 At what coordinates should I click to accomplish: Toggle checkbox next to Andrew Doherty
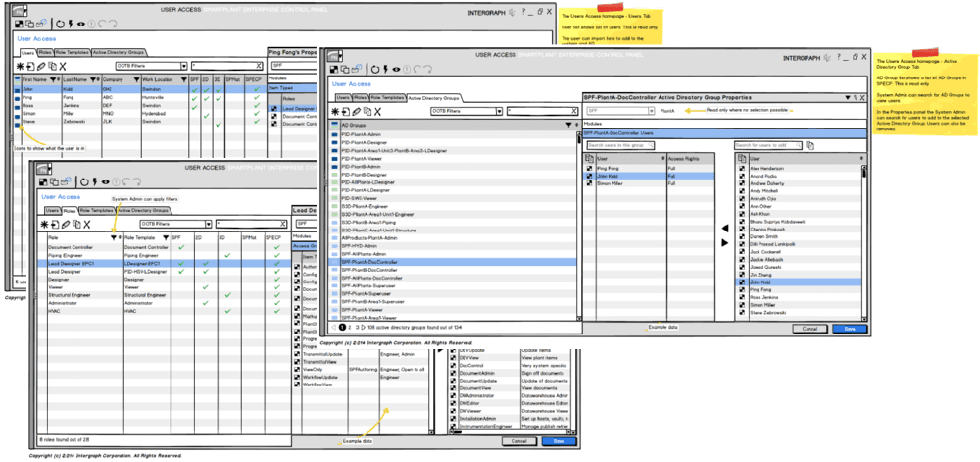coord(741,183)
